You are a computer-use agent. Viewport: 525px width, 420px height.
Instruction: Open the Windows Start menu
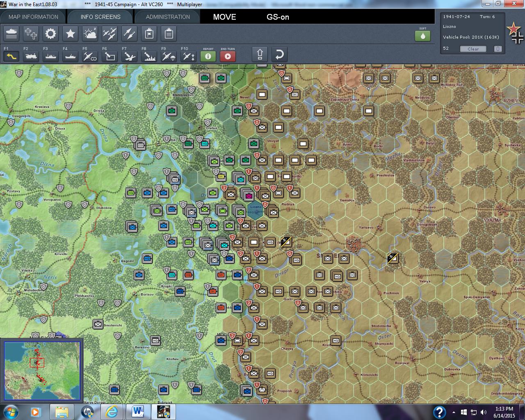click(x=10, y=412)
